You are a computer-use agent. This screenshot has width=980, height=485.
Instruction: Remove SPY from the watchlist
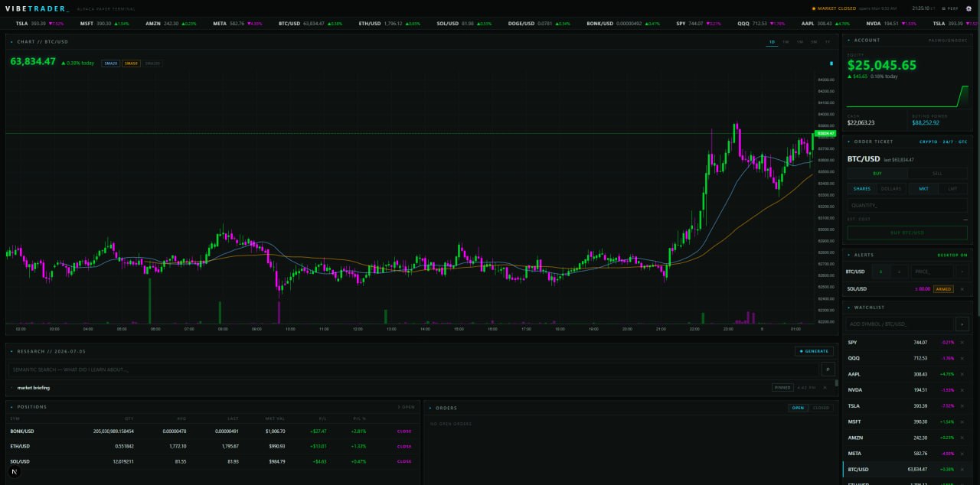pyautogui.click(x=962, y=343)
